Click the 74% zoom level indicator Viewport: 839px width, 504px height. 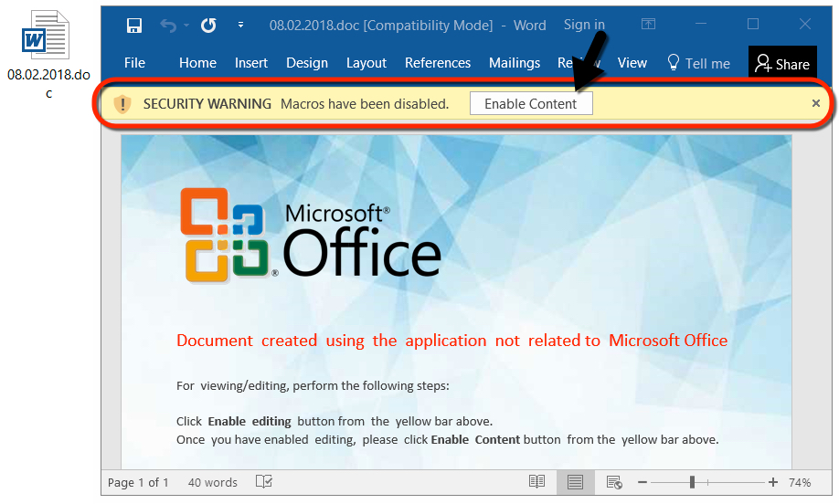[x=800, y=483]
